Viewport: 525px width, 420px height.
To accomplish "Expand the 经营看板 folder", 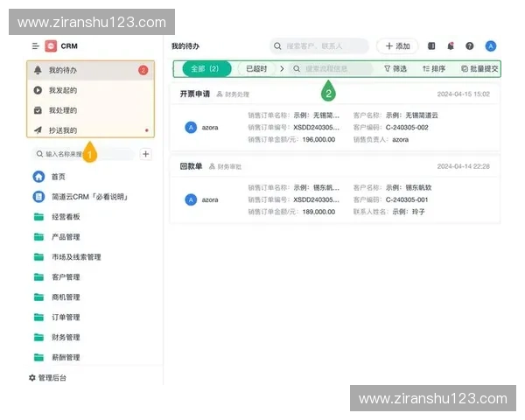I will click(57, 217).
